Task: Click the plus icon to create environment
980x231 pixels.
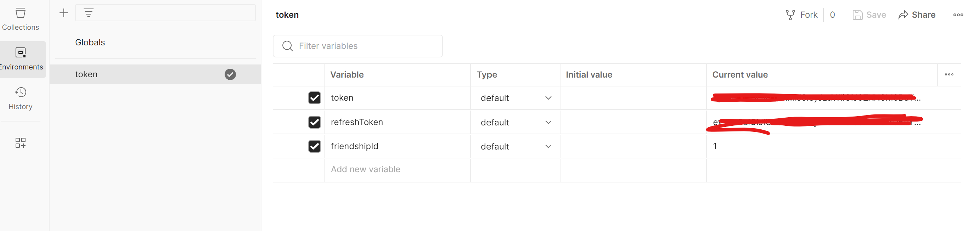Action: point(64,13)
